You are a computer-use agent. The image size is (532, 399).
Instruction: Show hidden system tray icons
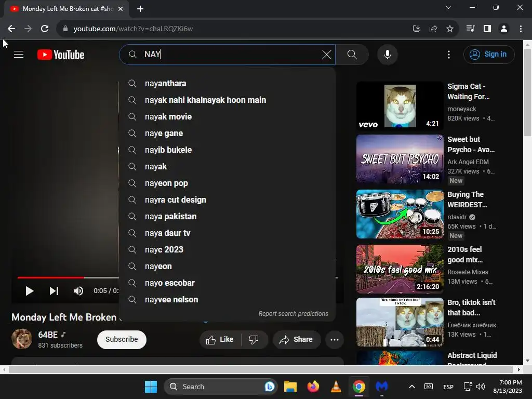pyautogui.click(x=411, y=387)
